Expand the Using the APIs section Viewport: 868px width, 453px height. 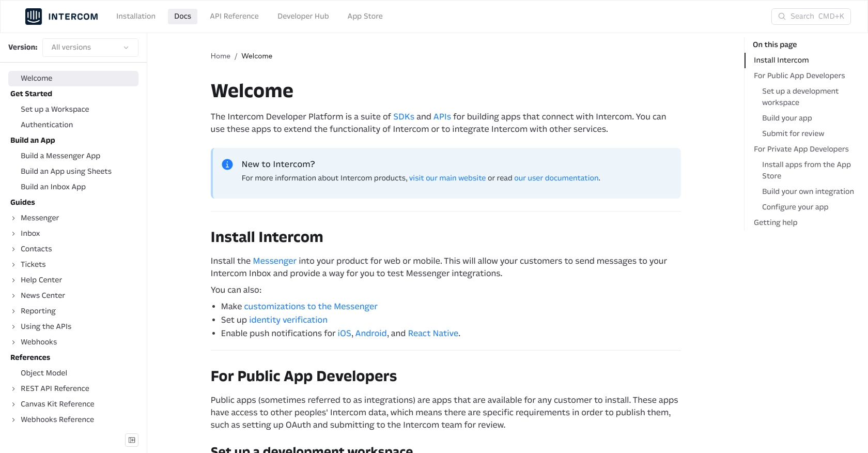point(13,327)
